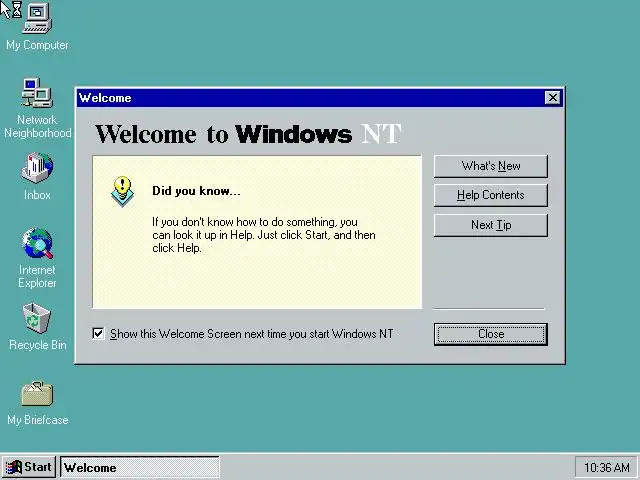Click the Close button in Welcome dialog
640x480 pixels.
click(x=491, y=334)
